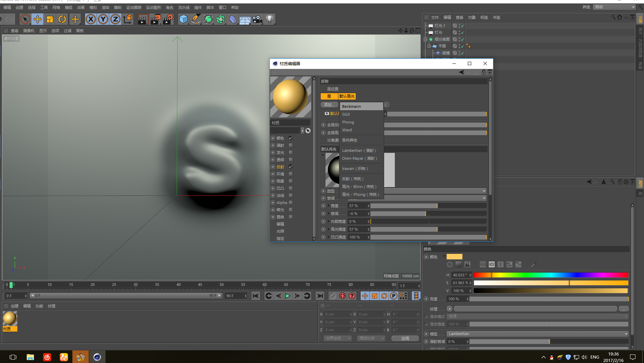Screen dimensions: 644x363
Task: Select the 材质 material thumbnail in manager
Action: coord(10,321)
